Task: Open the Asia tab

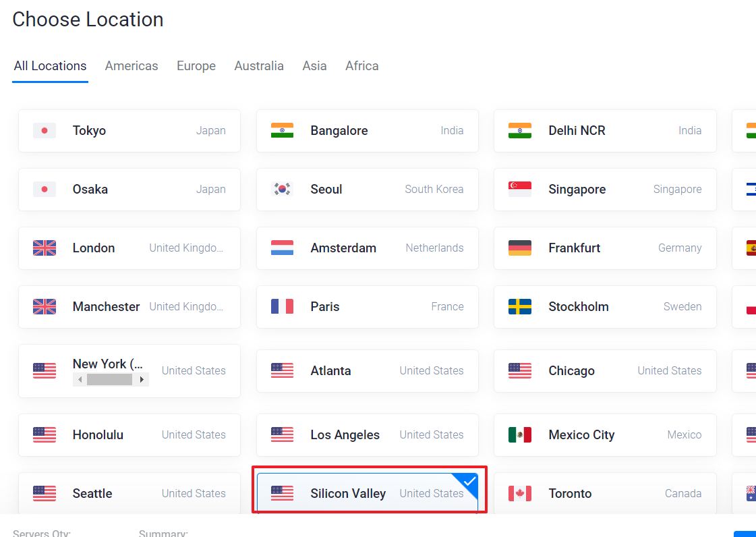Action: point(314,66)
